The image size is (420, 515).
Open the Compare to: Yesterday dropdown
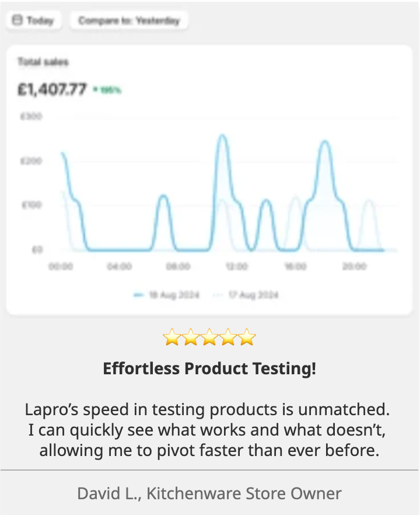[x=129, y=20]
